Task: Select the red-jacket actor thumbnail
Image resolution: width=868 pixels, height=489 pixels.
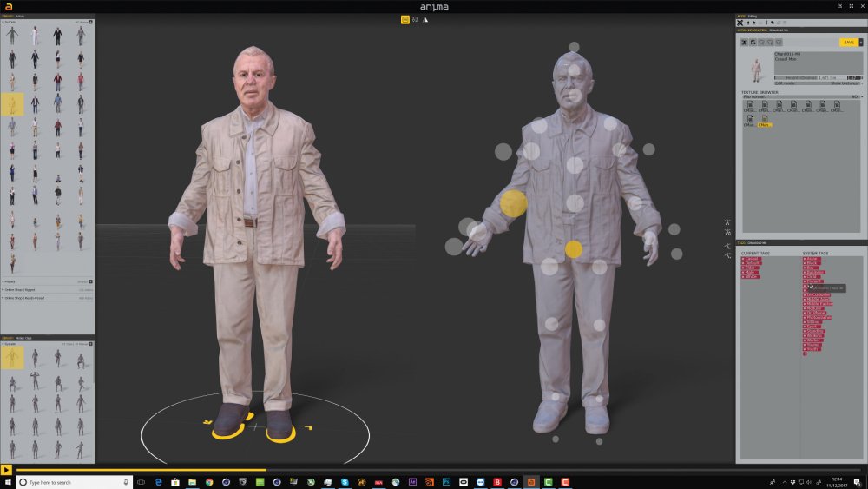Action: click(x=57, y=82)
